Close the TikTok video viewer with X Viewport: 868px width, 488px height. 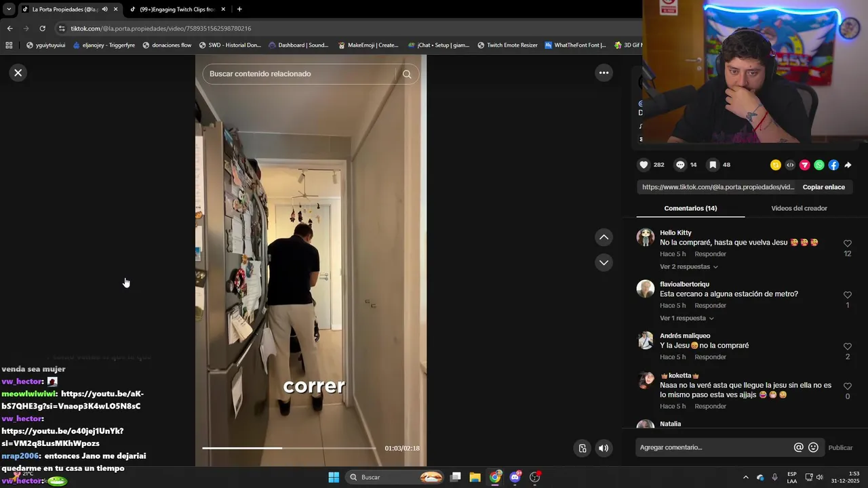point(18,73)
